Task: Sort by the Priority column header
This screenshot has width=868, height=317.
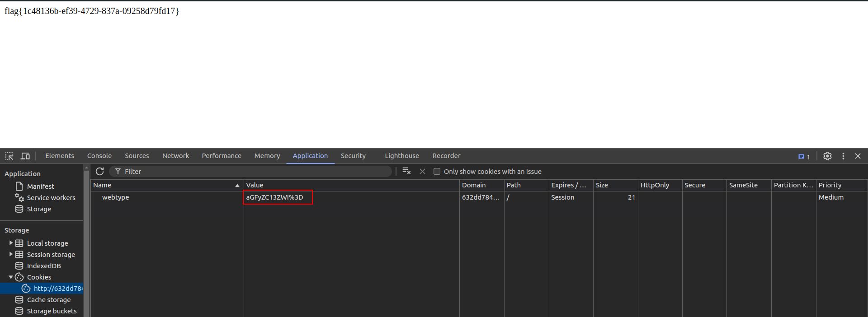Action: [x=841, y=185]
